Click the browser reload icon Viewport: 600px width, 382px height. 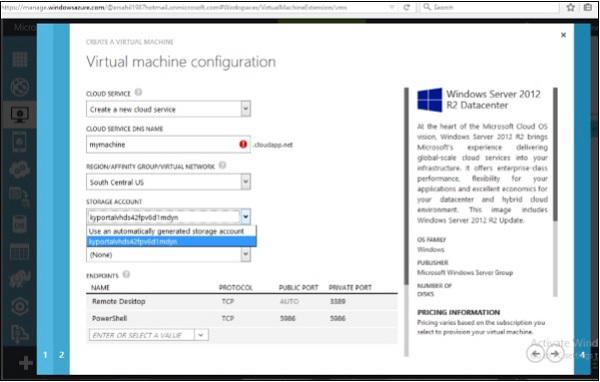(x=406, y=7)
